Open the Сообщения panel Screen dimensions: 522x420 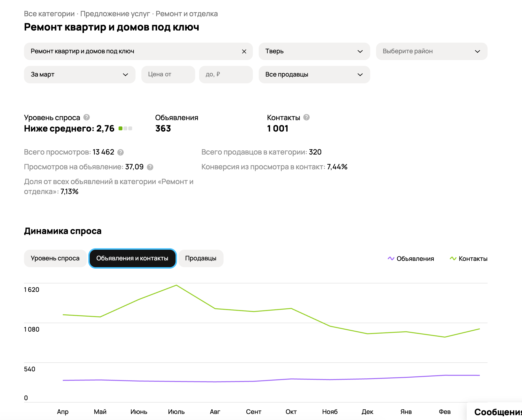click(497, 412)
